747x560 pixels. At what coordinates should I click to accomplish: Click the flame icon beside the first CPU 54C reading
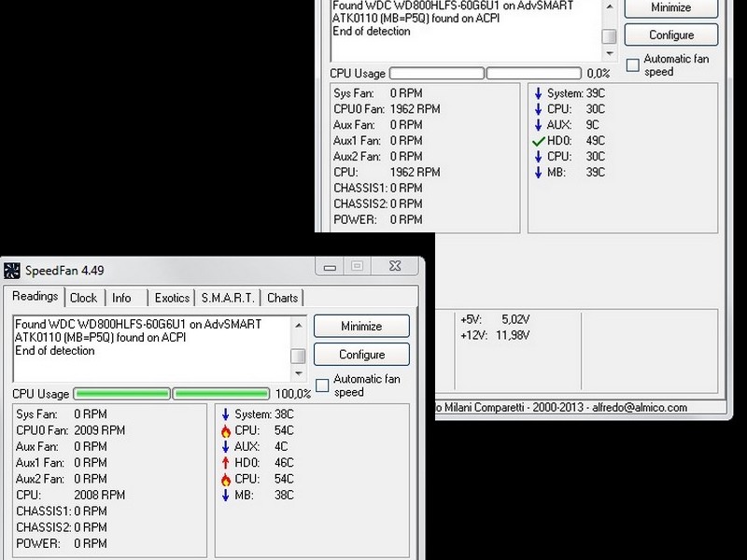pos(225,431)
